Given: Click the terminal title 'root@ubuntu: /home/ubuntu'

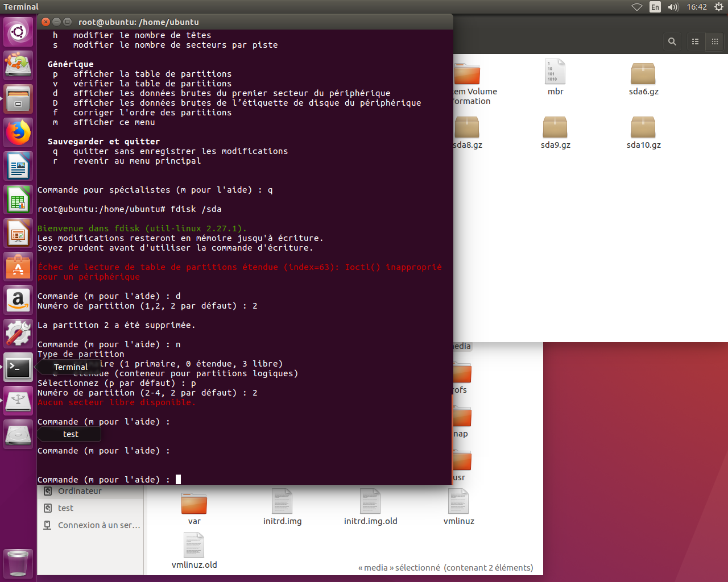Looking at the screenshot, I should pos(139,22).
